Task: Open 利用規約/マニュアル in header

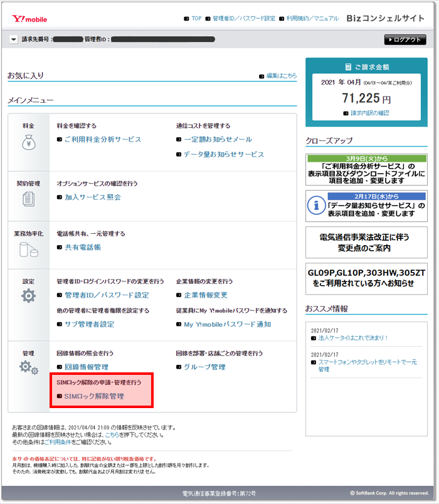Action: coord(309,19)
